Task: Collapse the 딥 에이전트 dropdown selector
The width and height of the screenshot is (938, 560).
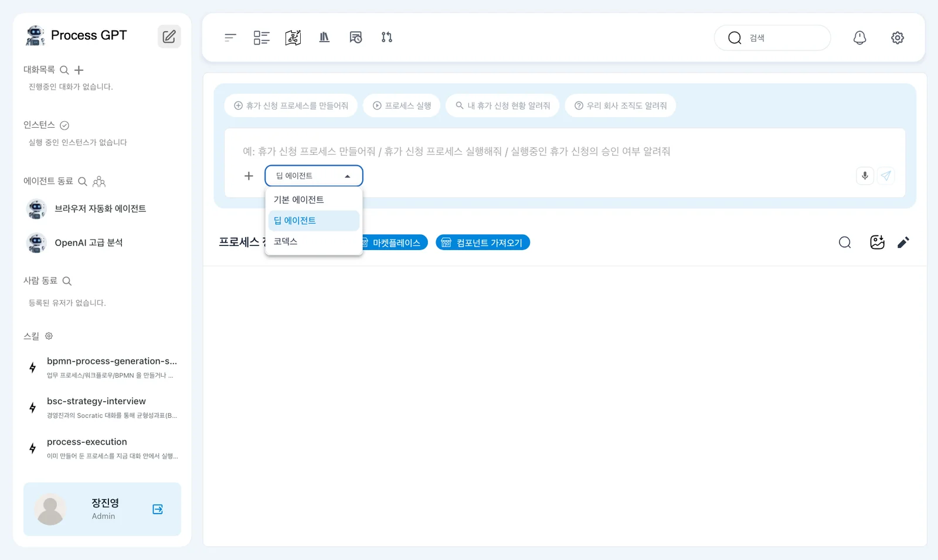Action: pos(314,176)
